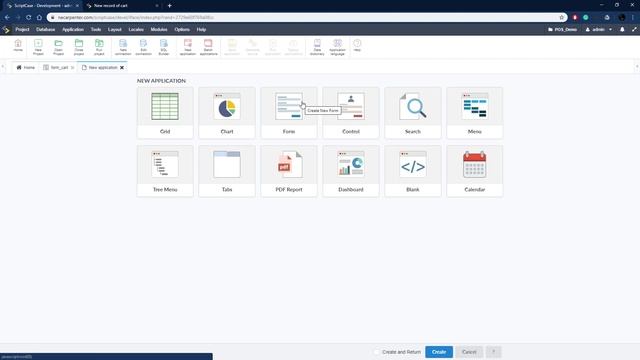Click the New application toolbar icon
This screenshot has width=640, height=360.
(188, 47)
